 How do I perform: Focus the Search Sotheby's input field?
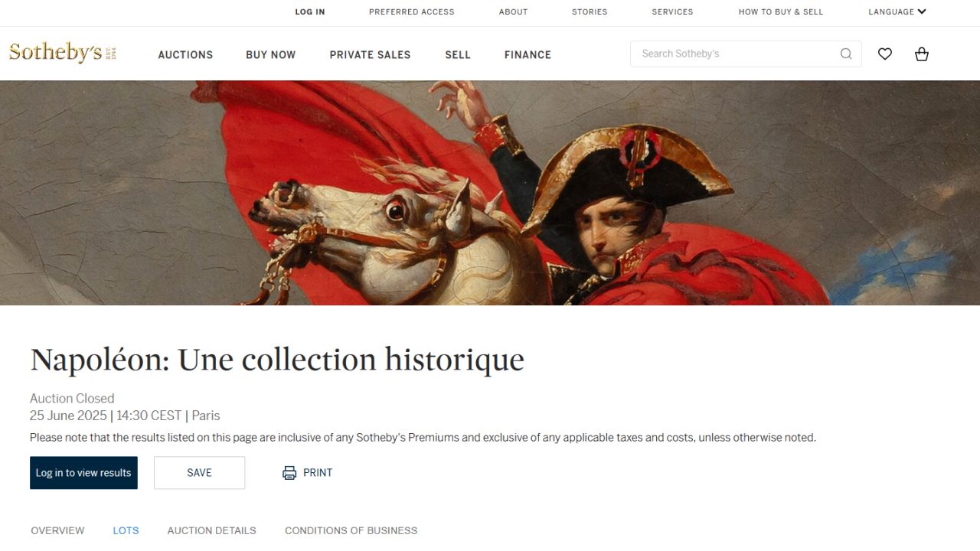[x=735, y=54]
